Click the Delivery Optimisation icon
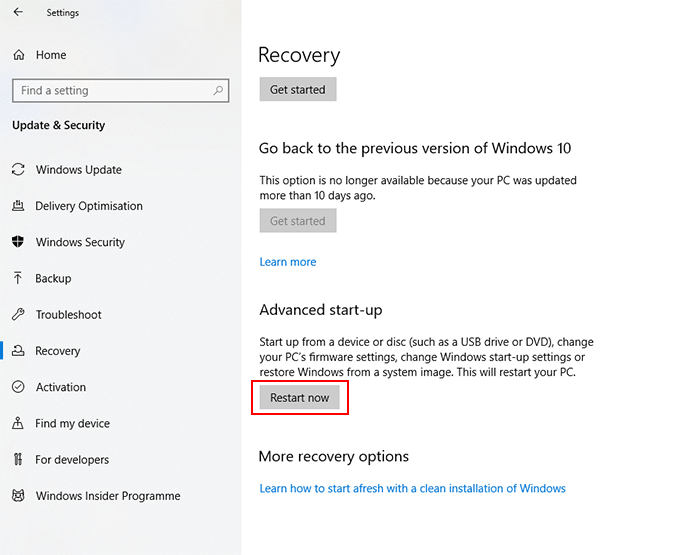 click(18, 206)
